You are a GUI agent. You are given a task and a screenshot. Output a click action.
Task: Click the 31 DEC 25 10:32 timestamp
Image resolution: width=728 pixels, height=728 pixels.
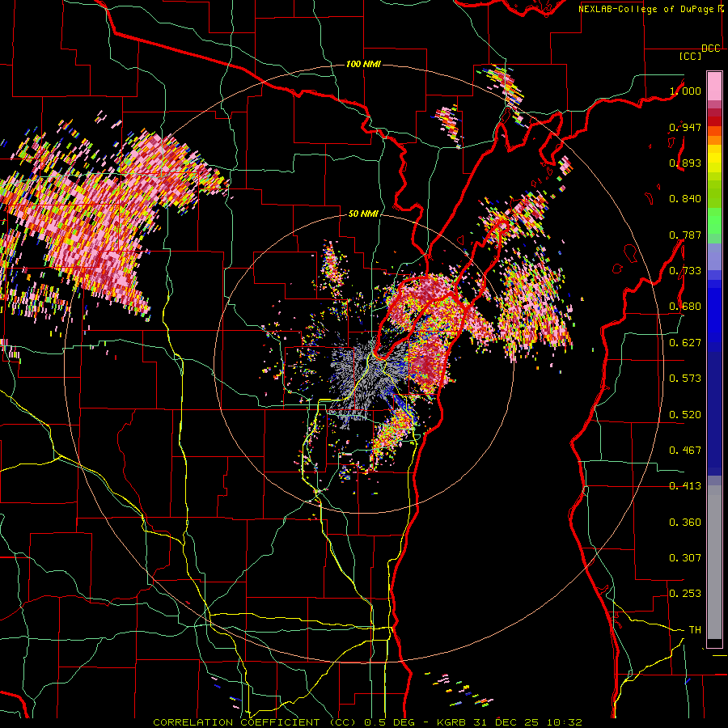(528, 722)
